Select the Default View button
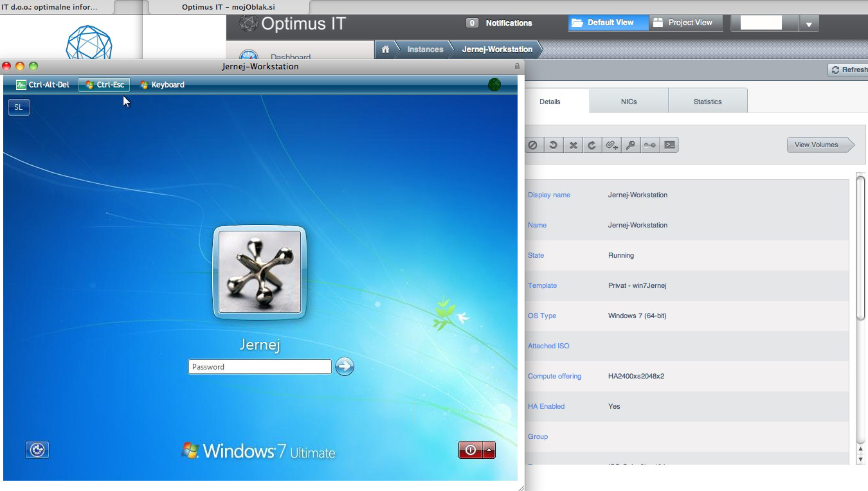This screenshot has width=868, height=491. tap(608, 22)
